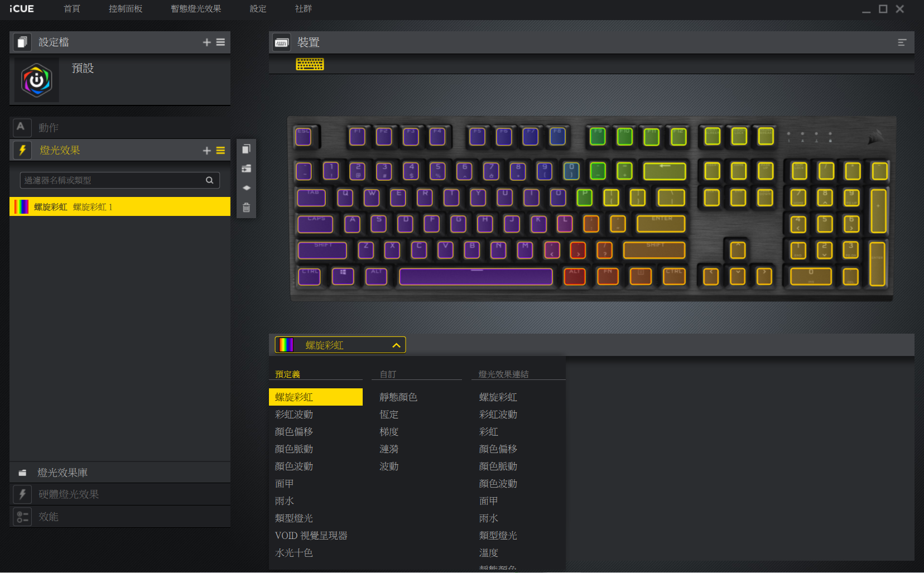
Task: Expand the 效能 section
Action: (x=120, y=517)
